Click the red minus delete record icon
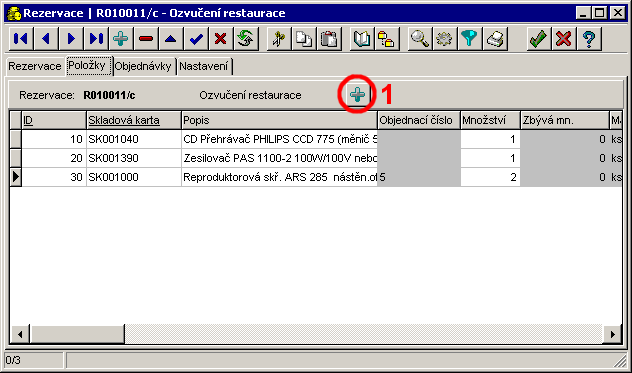This screenshot has height=373, width=632. coord(146,39)
